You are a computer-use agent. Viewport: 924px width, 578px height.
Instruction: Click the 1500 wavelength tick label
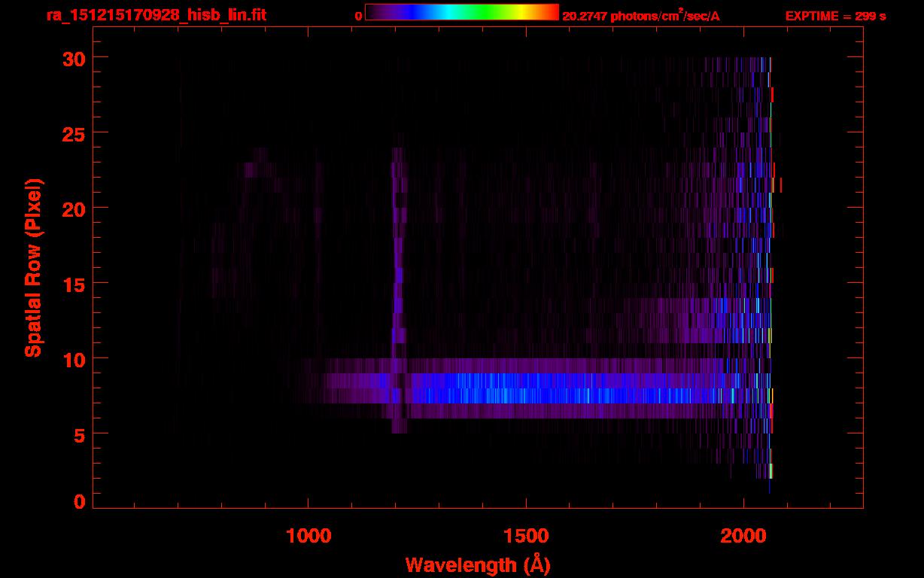[525, 535]
